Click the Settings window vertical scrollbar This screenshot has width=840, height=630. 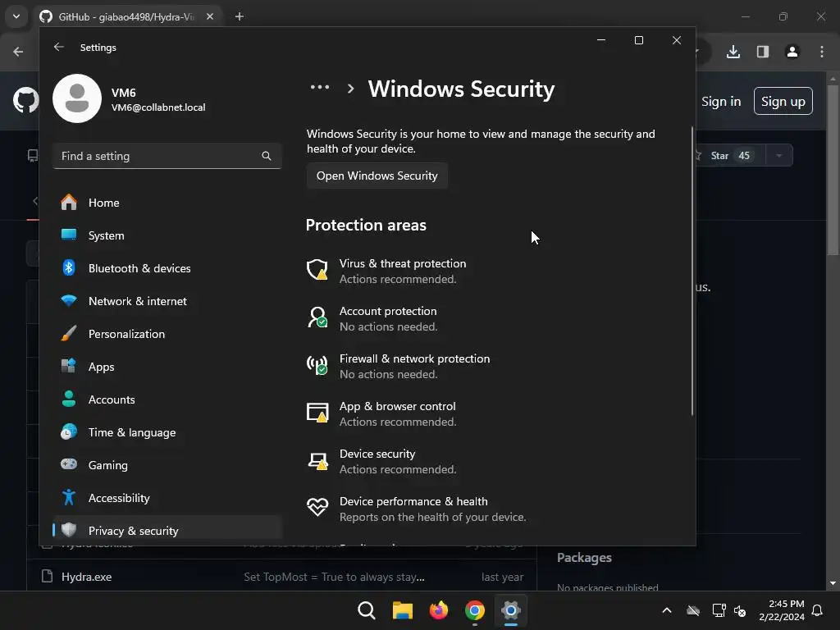692,271
